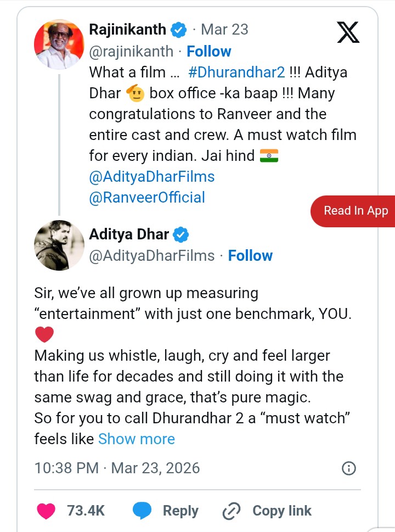The width and height of the screenshot is (395, 532).
Task: Follow the @AdityaDharFilms account
Action: 250,256
